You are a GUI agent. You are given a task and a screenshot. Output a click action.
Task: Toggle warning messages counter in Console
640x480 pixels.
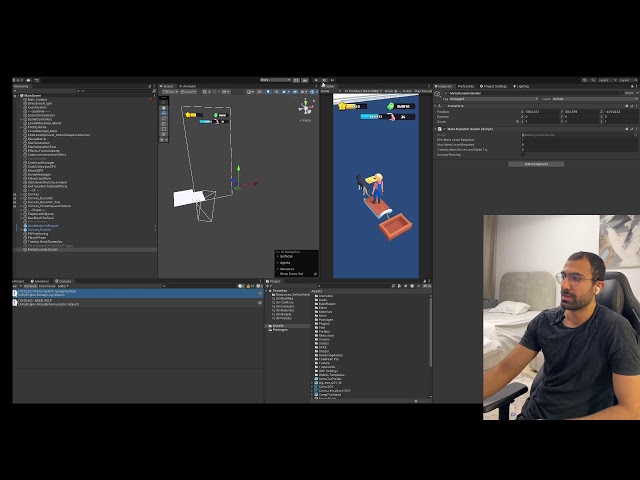[250, 286]
